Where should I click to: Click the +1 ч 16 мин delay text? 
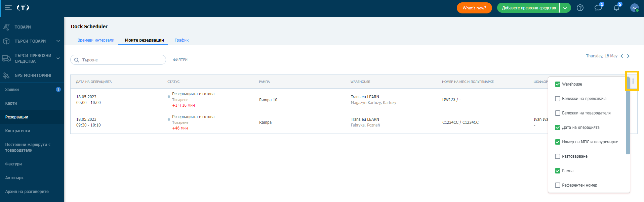click(184, 105)
